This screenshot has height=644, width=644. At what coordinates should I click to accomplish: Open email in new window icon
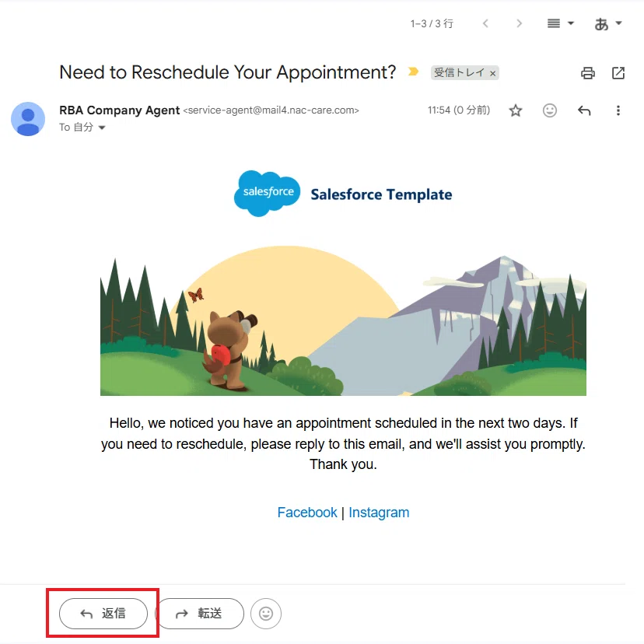(618, 72)
